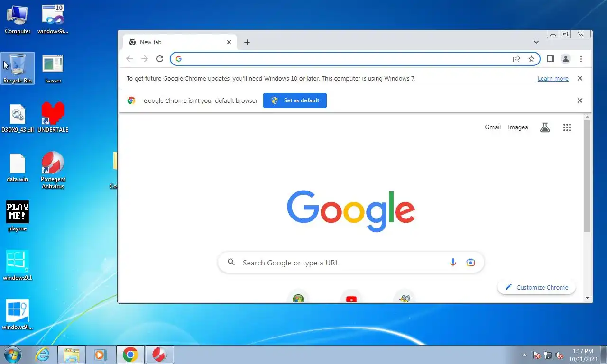Open the Gmail link
Screen dimensions: 607x364
493,127
